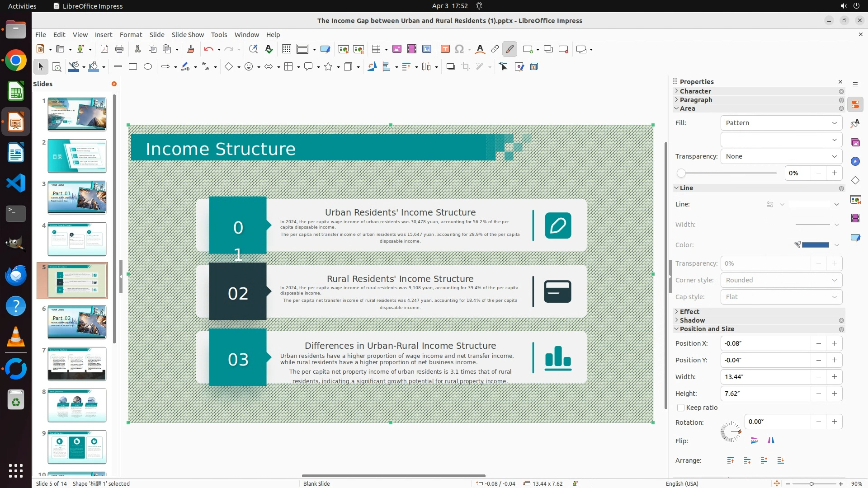Toggle Show Draw Functions pencil icon
This screenshot has width=868, height=488.
(509, 49)
